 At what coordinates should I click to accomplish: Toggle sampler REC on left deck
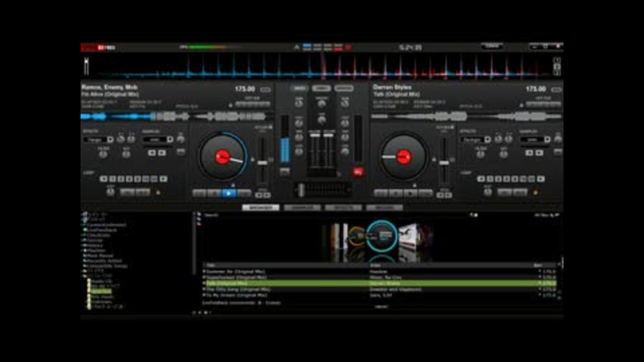click(180, 152)
